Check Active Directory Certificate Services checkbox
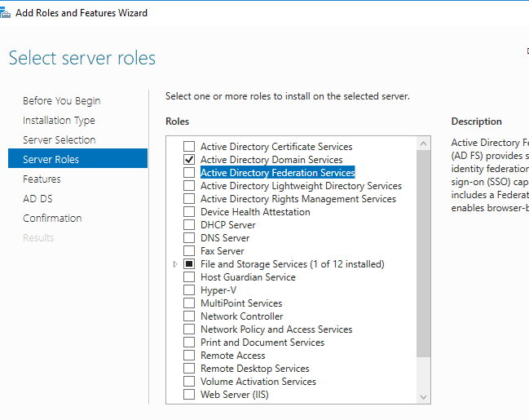The height and width of the screenshot is (420, 529). click(189, 147)
